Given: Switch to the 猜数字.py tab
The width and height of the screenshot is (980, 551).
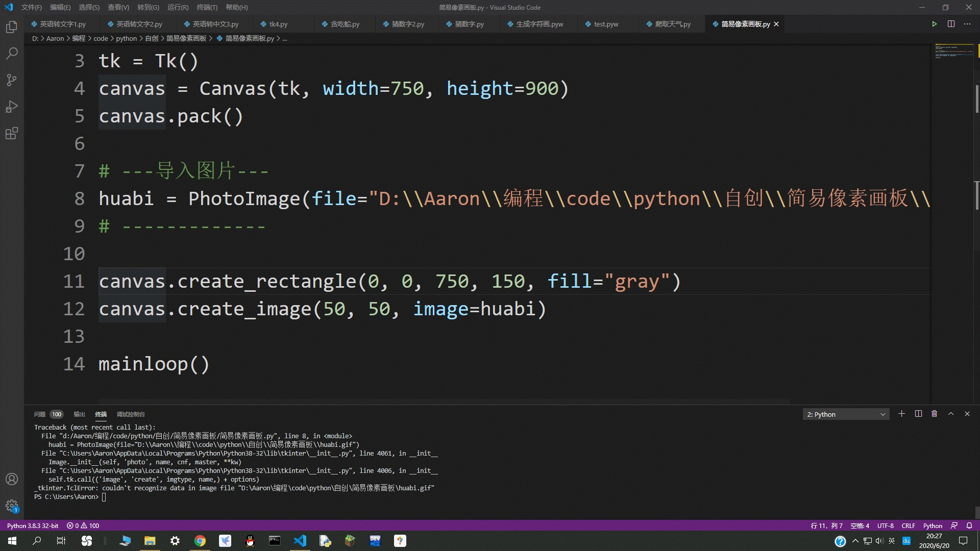Looking at the screenshot, I should 469,24.
